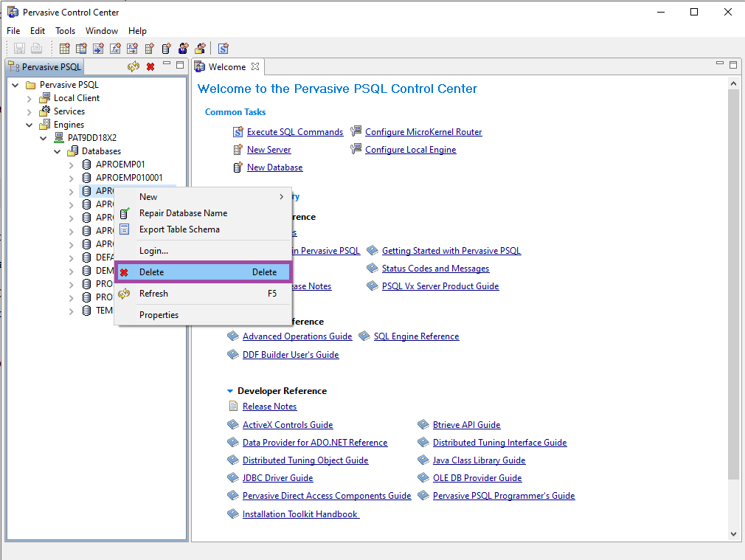Viewport: 745px width, 560px height.
Task: Click the document icon beside Release Notes
Action: [233, 406]
